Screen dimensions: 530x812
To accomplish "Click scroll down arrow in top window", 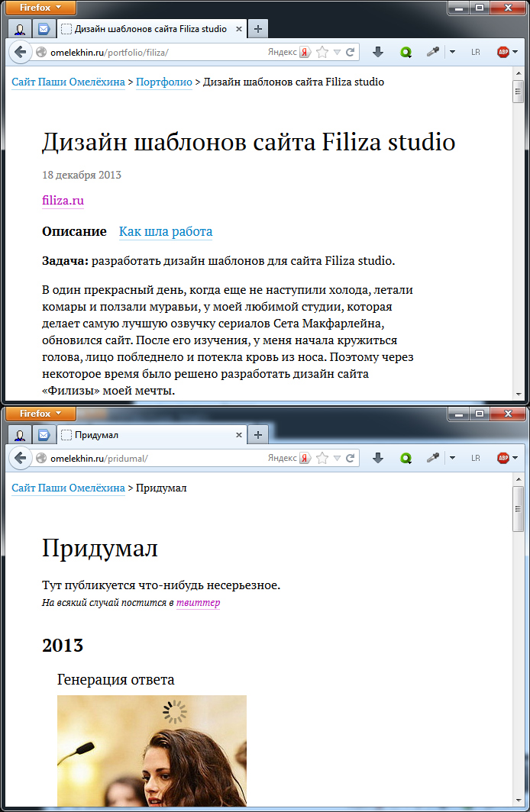I will 518,394.
